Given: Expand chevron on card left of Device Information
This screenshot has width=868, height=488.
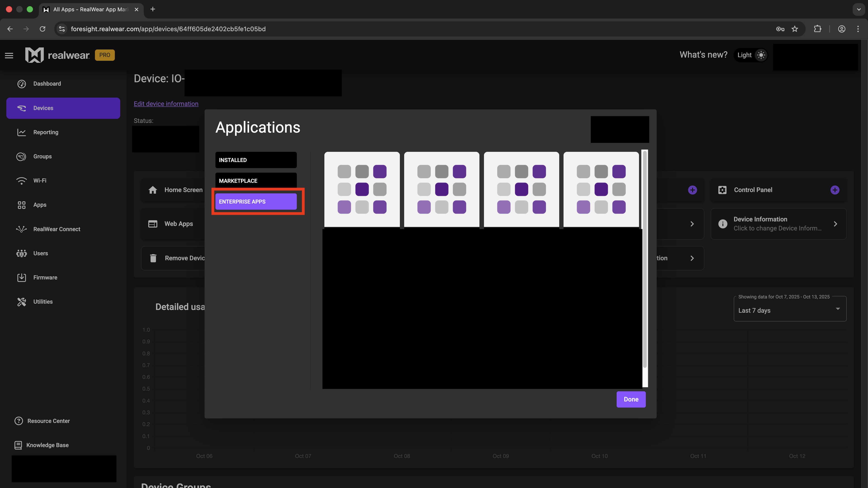Looking at the screenshot, I should click(x=692, y=224).
